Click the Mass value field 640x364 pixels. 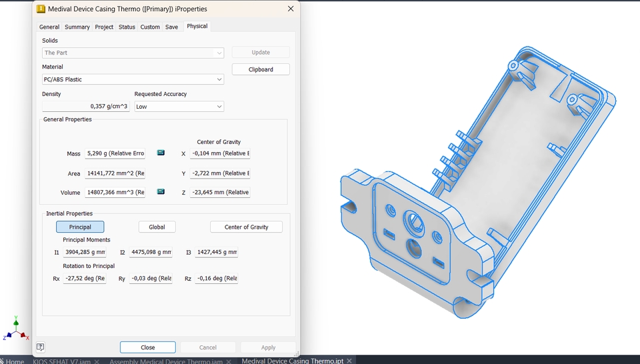point(115,153)
